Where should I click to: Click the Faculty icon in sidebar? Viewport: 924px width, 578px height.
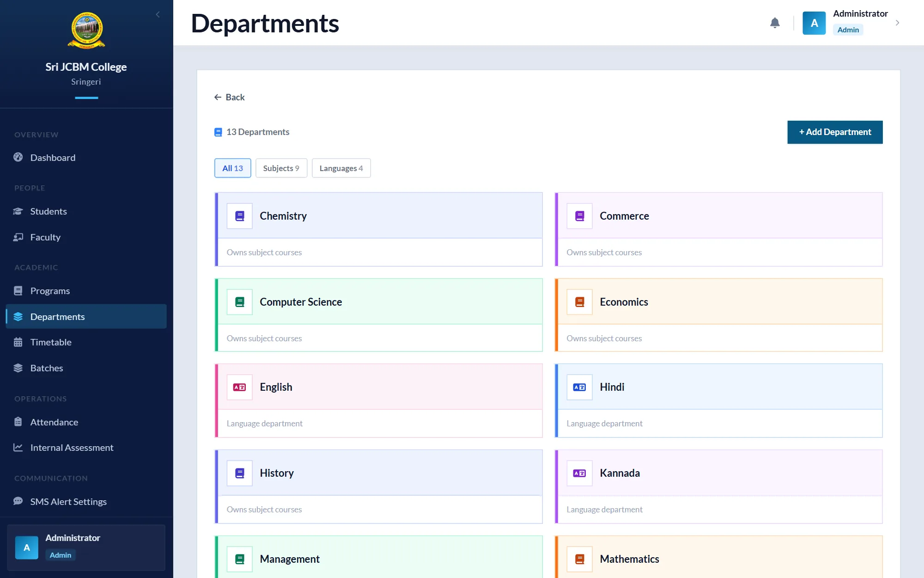18,237
